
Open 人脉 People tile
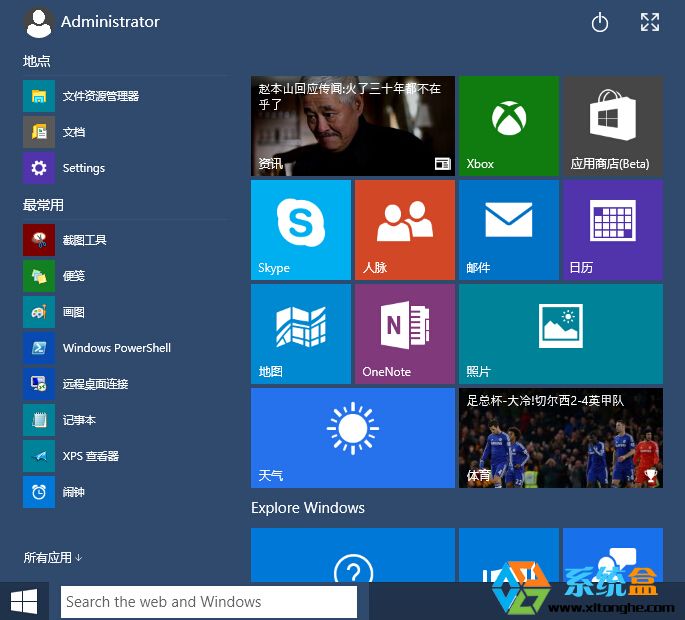click(x=405, y=230)
